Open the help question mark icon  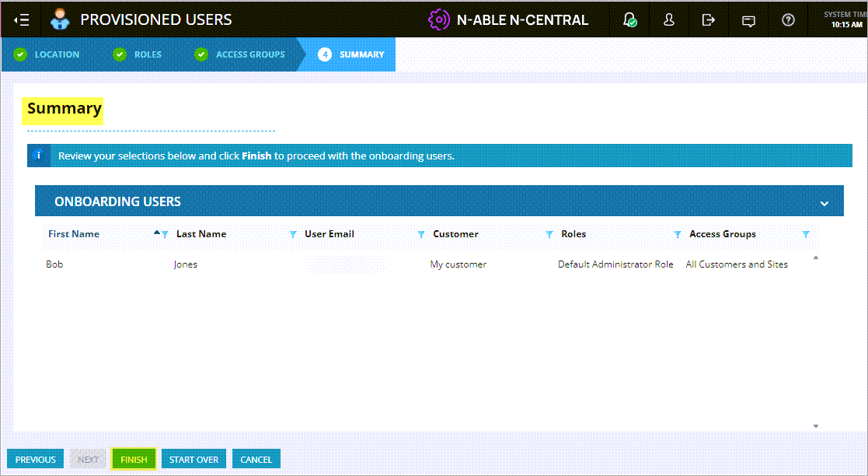click(788, 20)
